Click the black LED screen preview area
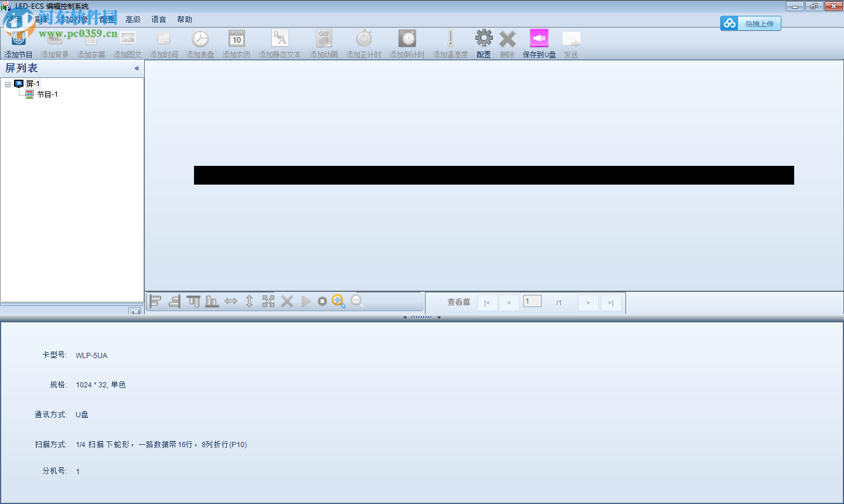 pos(494,175)
